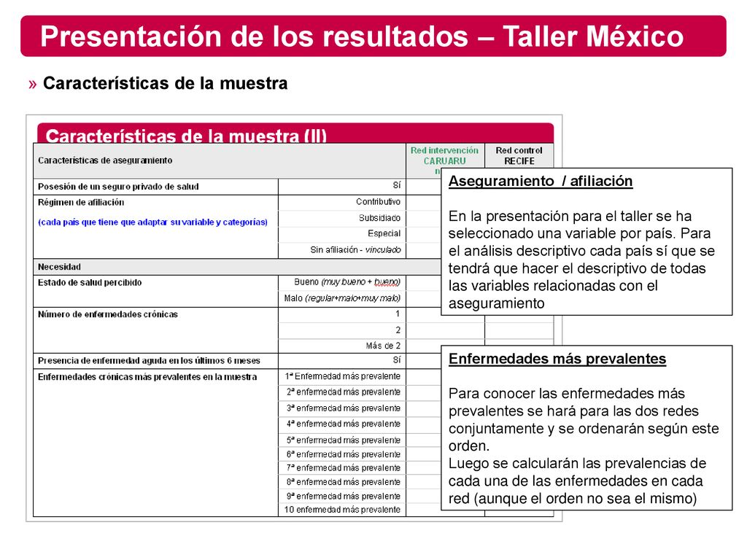The height and width of the screenshot is (560, 747).
Task: Select the '2ª enfermedad más prevalente' cell
Action: pos(344,392)
